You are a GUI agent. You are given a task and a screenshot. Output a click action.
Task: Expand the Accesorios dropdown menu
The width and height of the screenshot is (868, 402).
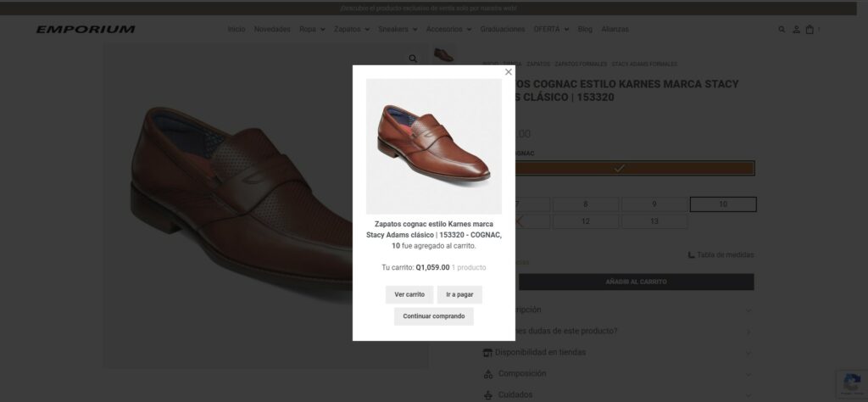449,30
